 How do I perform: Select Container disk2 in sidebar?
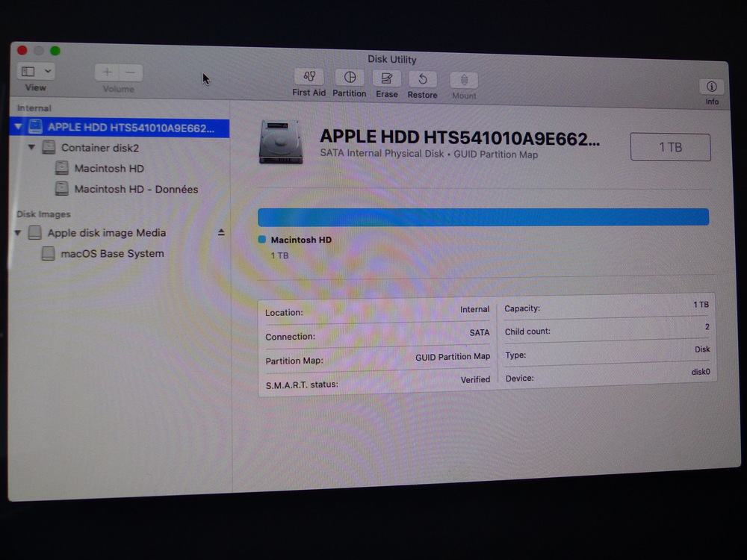coord(100,148)
